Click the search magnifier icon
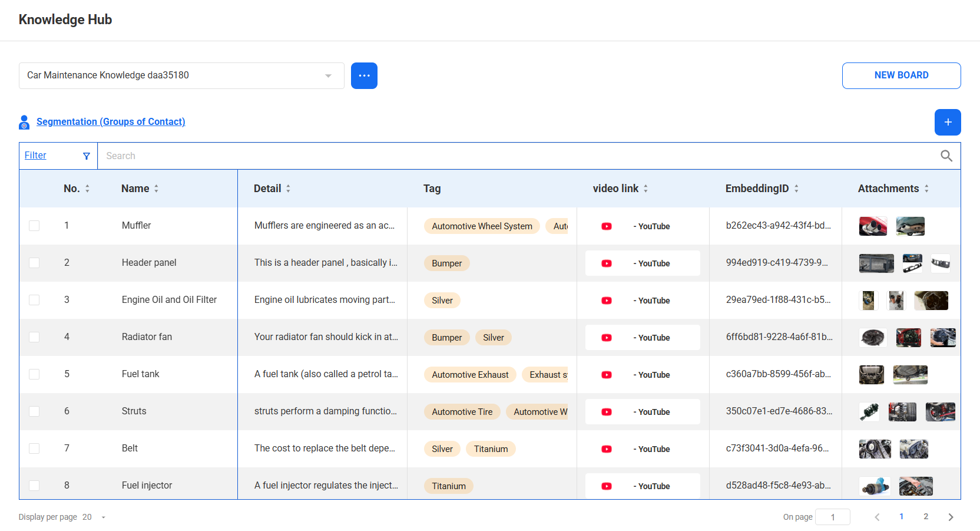Image resolution: width=980 pixels, height=531 pixels. coord(946,156)
